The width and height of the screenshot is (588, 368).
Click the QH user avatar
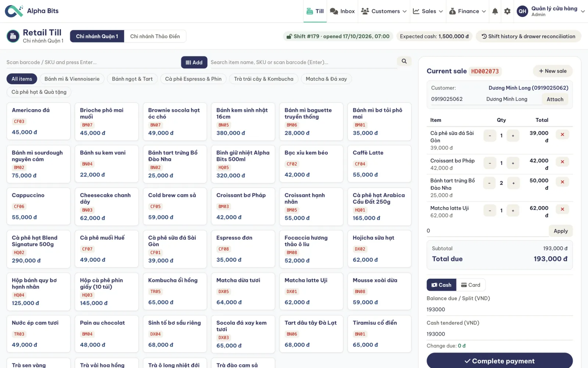[523, 11]
